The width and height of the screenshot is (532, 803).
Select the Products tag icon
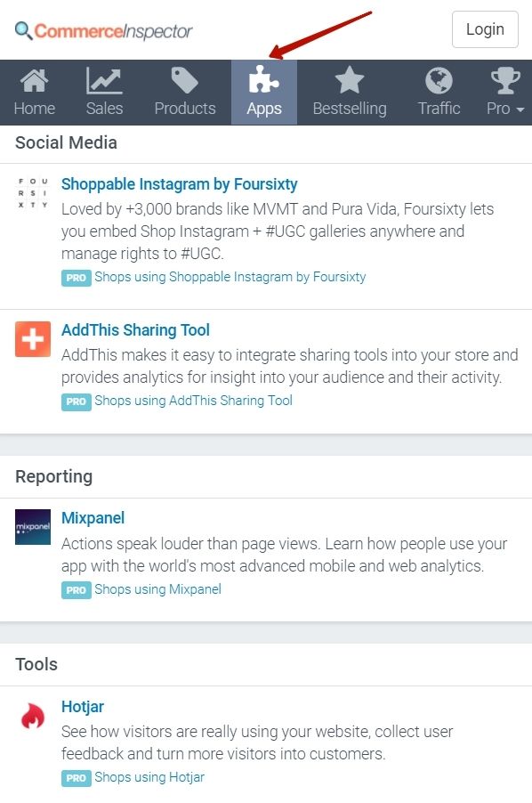point(185,80)
